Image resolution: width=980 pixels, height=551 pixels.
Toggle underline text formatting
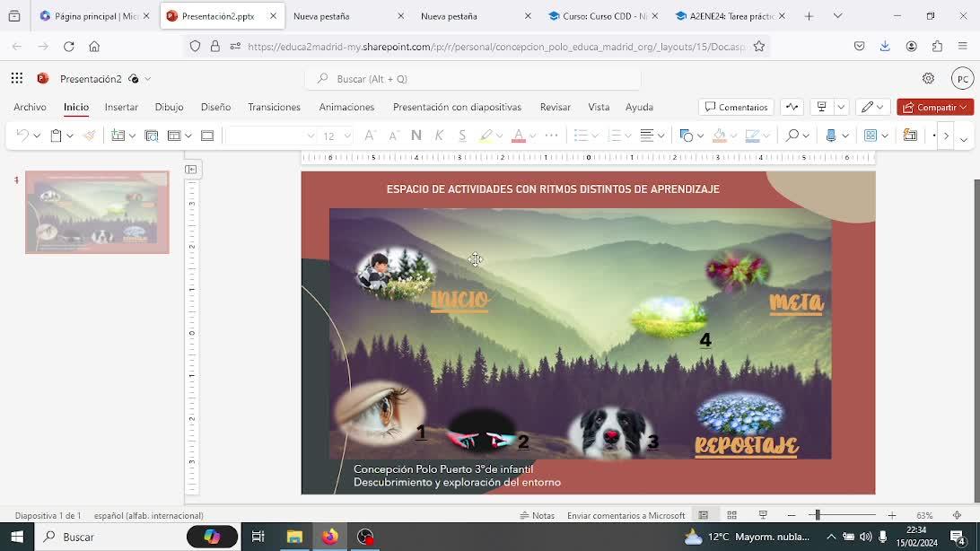click(462, 136)
